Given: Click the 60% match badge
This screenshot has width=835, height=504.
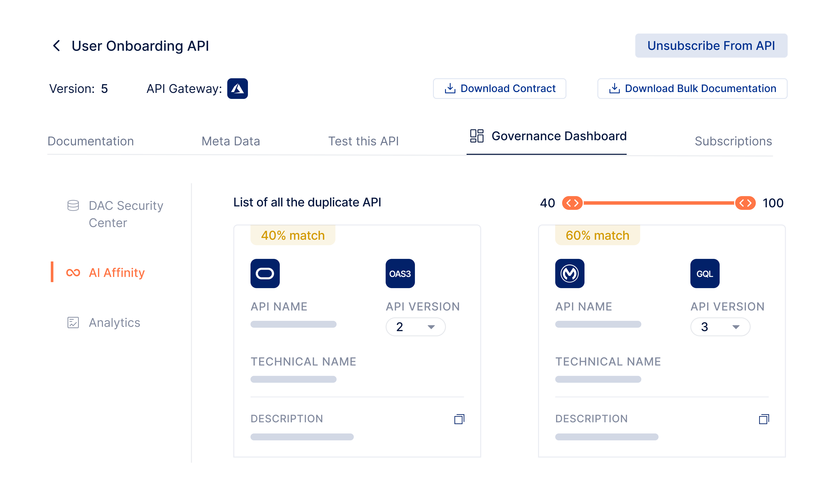Looking at the screenshot, I should point(597,235).
